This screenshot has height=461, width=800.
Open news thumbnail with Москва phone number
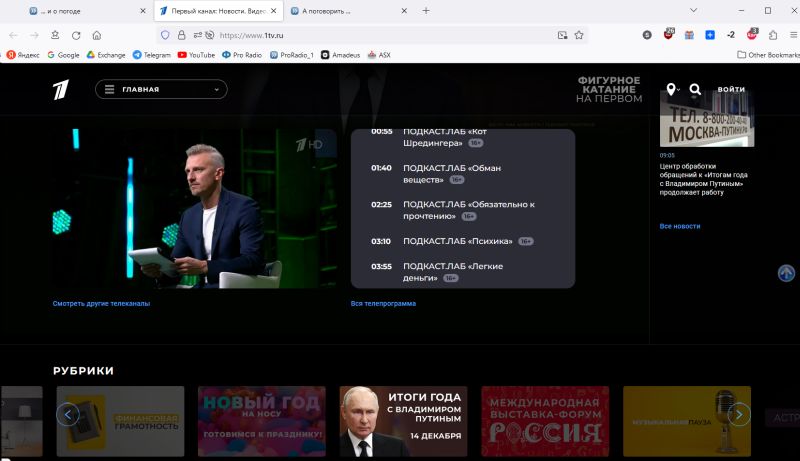click(x=707, y=121)
